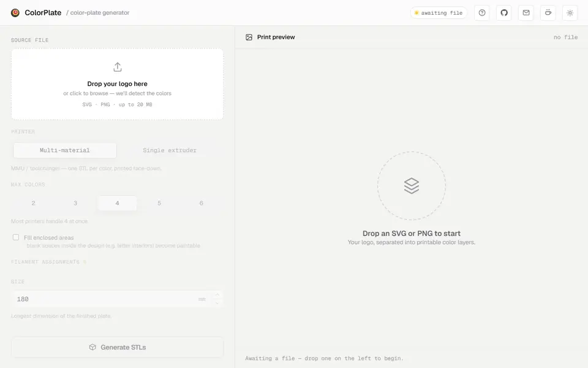The height and width of the screenshot is (368, 588).
Task: Enable Fill enclosed areas checkbox
Action: click(16, 237)
